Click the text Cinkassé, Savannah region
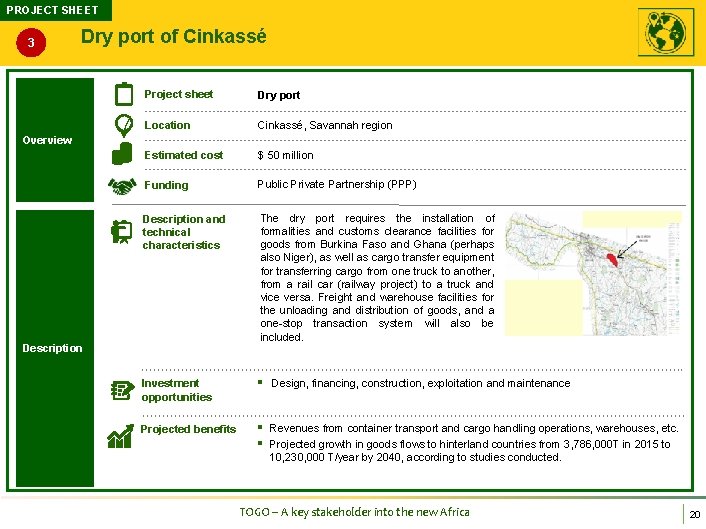Image resolution: width=706 pixels, height=529 pixels. [325, 125]
